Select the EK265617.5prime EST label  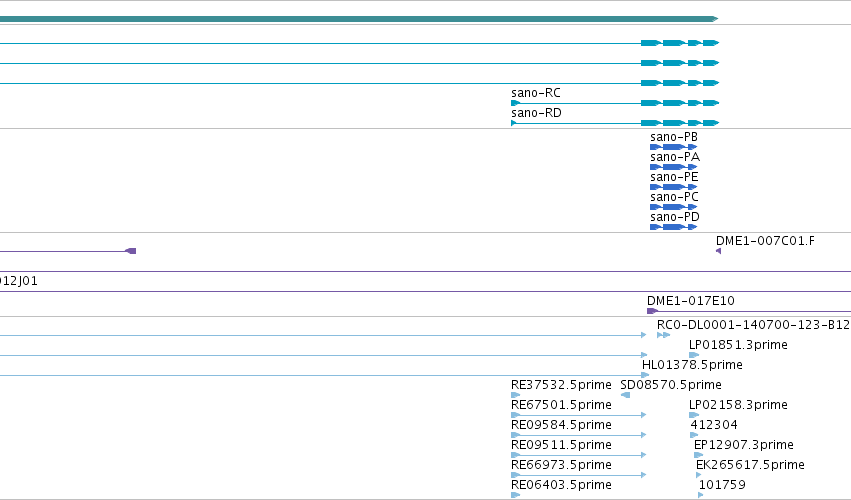coord(750,465)
